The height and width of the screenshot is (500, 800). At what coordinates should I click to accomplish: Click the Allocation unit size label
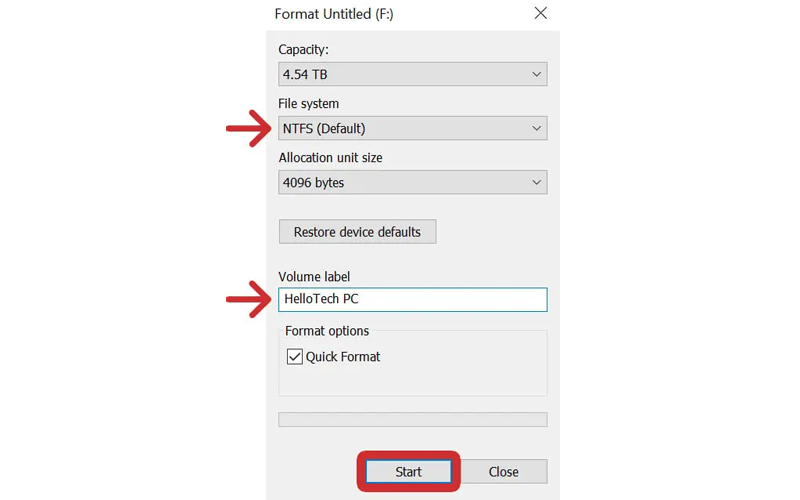click(330, 158)
